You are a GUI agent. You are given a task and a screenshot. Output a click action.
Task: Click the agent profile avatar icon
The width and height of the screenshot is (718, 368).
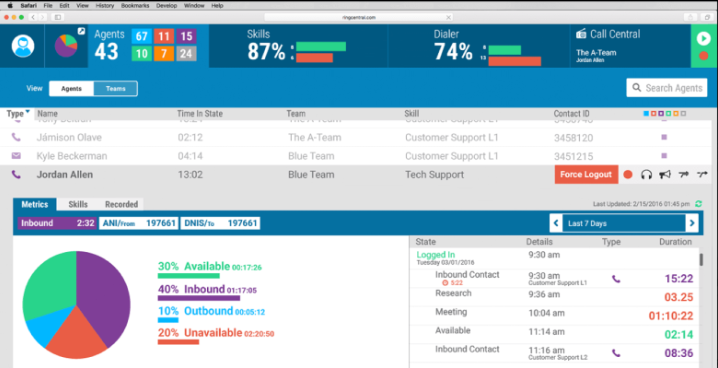click(23, 46)
